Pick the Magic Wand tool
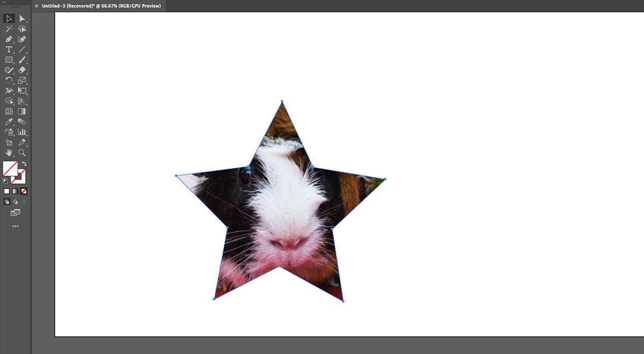Screen dimensions: 644x354 click(x=9, y=28)
